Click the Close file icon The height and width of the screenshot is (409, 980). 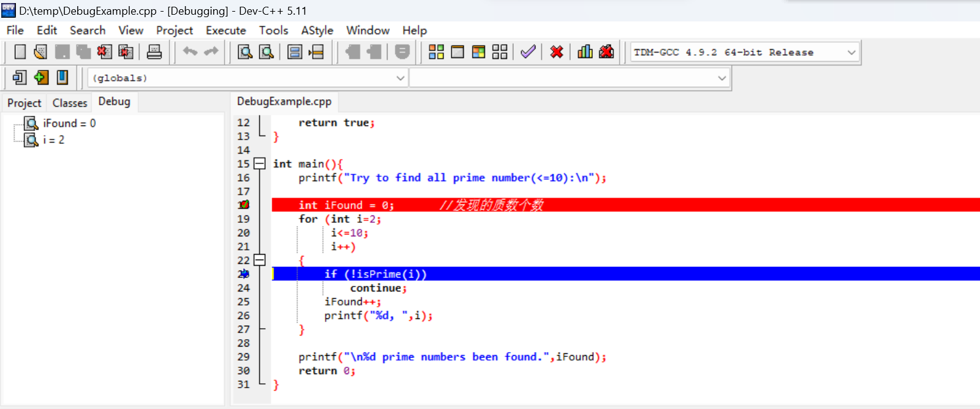click(104, 52)
